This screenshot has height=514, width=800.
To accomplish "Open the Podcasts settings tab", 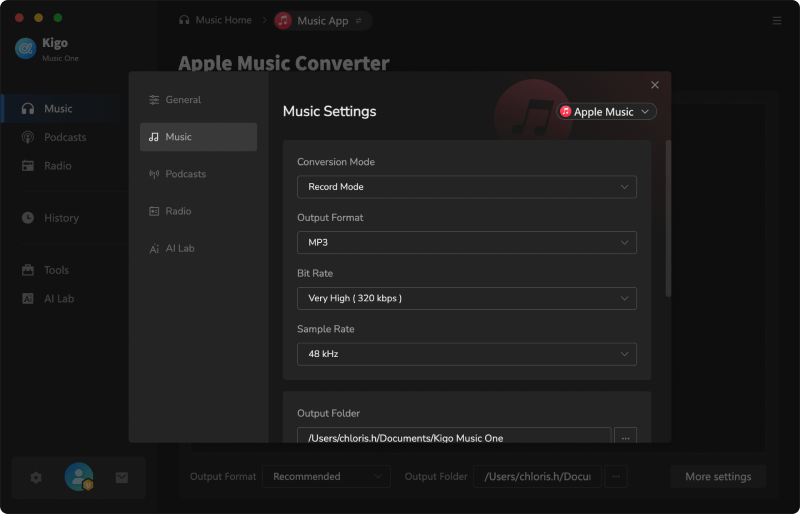I will pyautogui.click(x=198, y=174).
